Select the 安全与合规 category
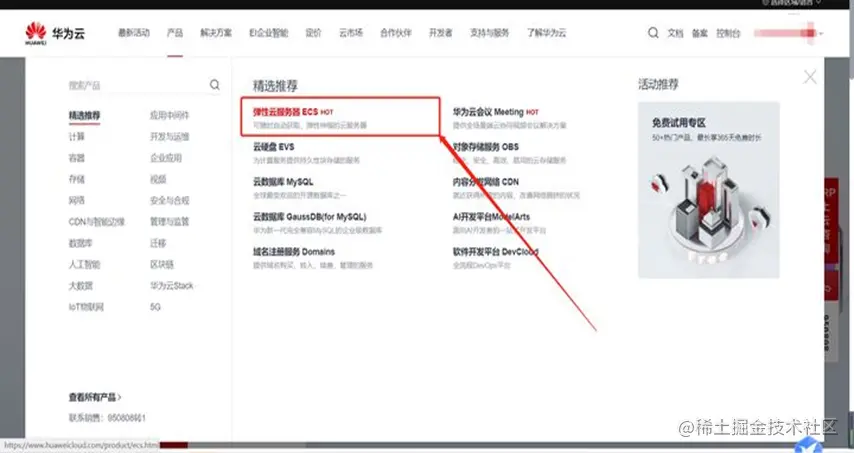The image size is (854, 453). tap(169, 200)
